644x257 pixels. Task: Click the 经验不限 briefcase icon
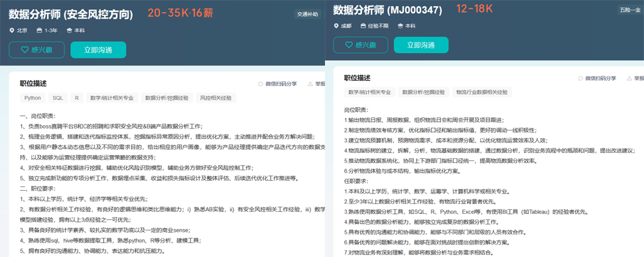[363, 26]
